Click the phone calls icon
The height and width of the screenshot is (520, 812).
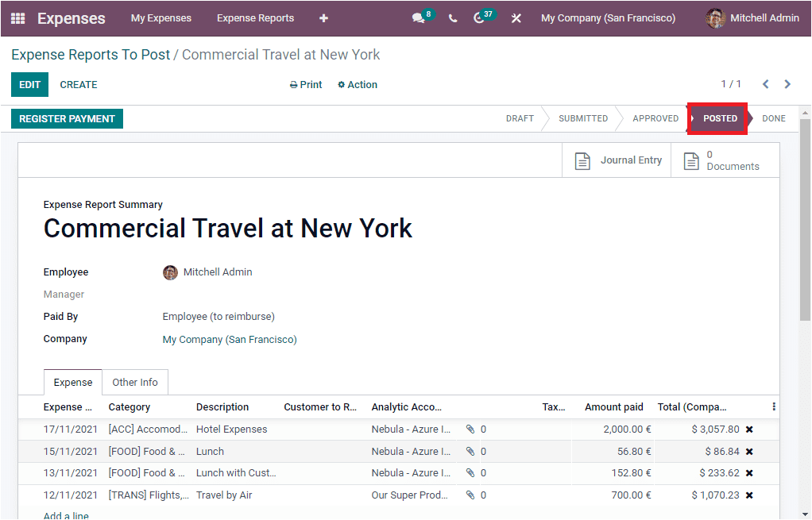point(452,17)
